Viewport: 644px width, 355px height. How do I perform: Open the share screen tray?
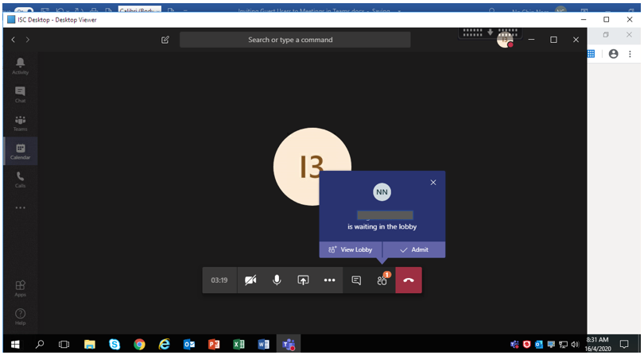pyautogui.click(x=303, y=280)
